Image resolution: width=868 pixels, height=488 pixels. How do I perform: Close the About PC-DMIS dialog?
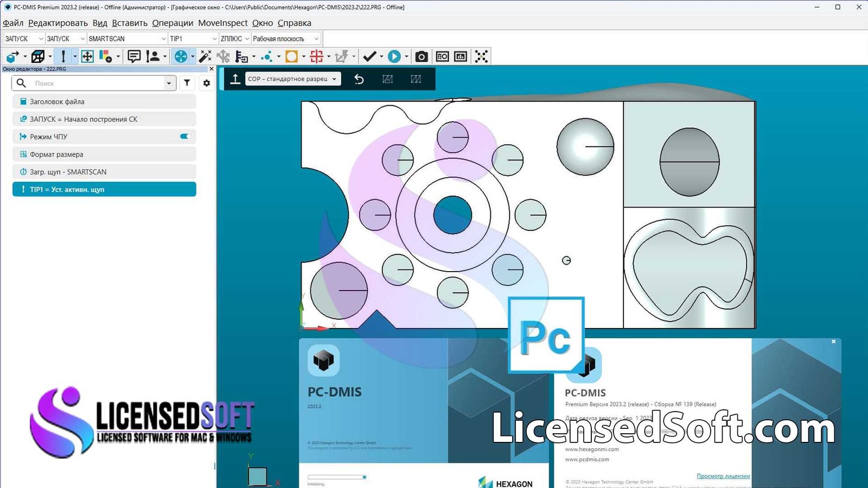click(834, 342)
